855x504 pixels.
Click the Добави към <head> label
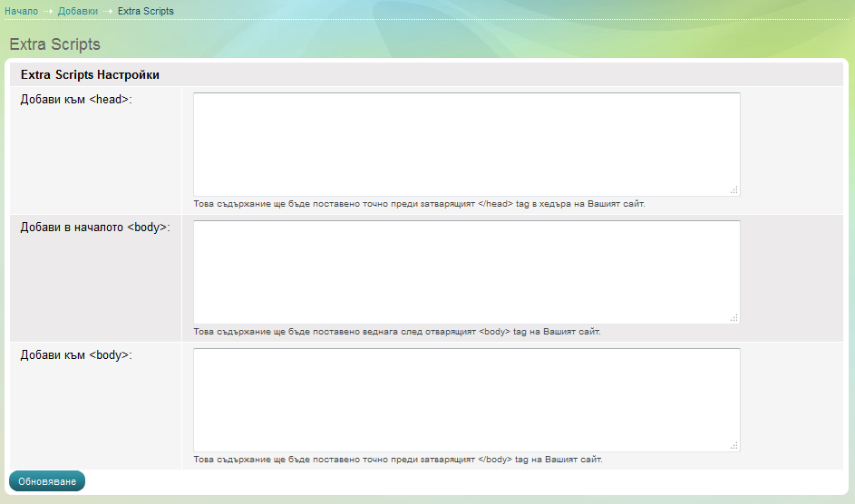point(76,100)
